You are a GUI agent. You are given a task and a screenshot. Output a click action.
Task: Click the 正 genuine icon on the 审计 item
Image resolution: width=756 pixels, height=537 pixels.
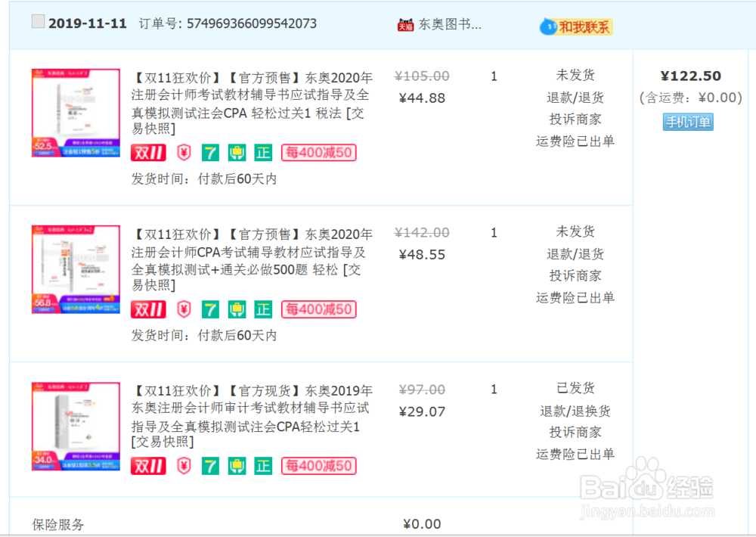coord(263,466)
